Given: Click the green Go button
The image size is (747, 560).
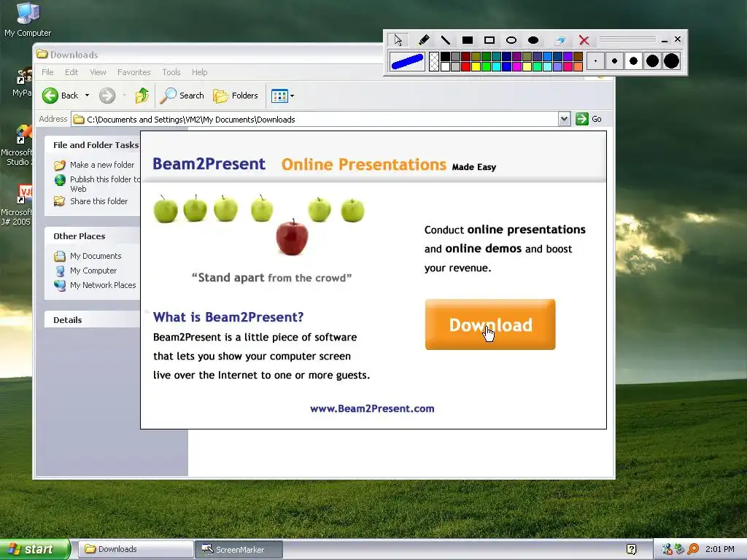Looking at the screenshot, I should [x=589, y=119].
